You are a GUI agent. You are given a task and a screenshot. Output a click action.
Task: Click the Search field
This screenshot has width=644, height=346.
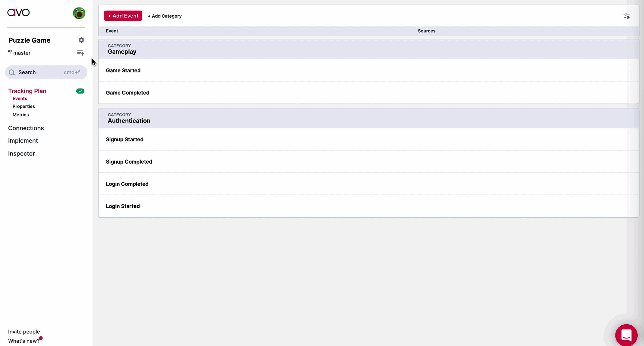46,72
